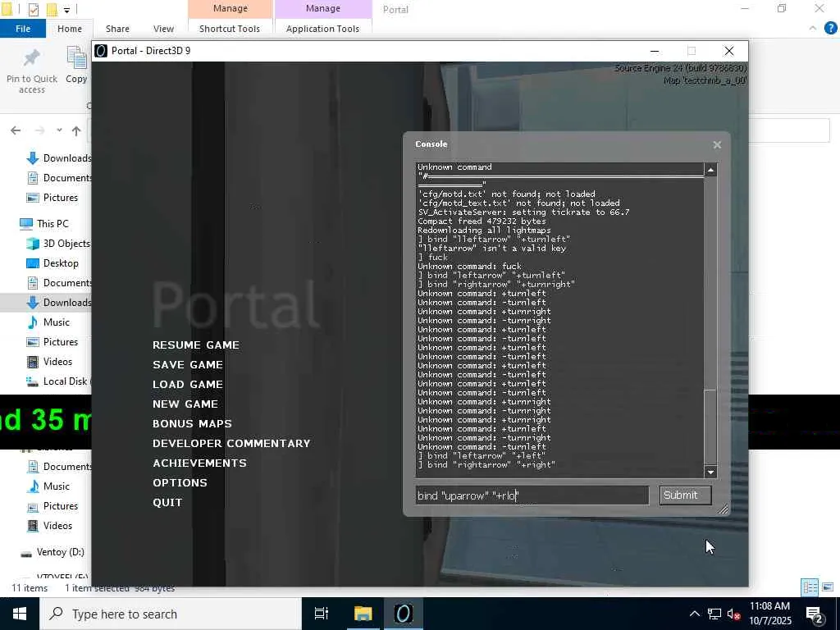The width and height of the screenshot is (840, 630).
Task: Click Portal window title icon
Action: 101,50
